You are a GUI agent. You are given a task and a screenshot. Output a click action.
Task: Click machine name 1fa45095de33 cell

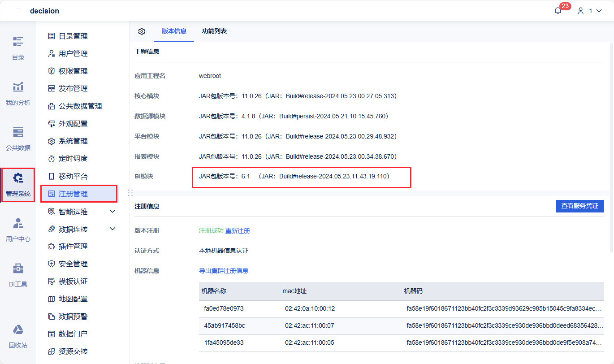click(224, 342)
